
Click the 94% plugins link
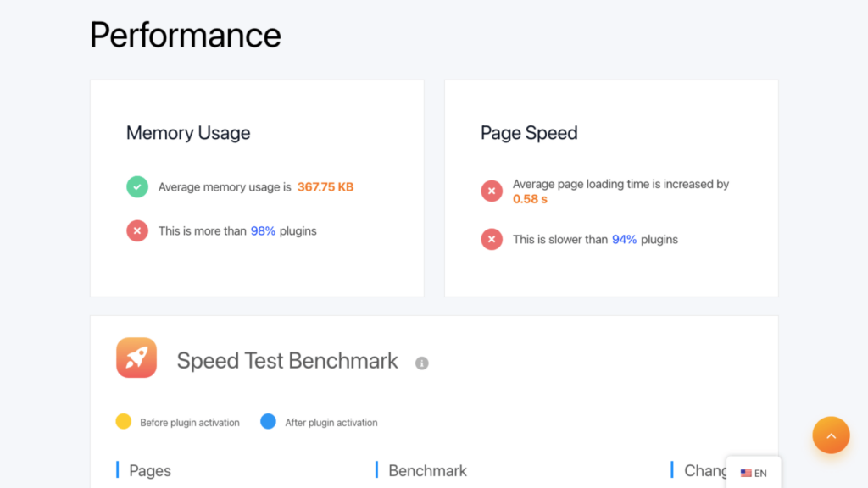pyautogui.click(x=624, y=239)
